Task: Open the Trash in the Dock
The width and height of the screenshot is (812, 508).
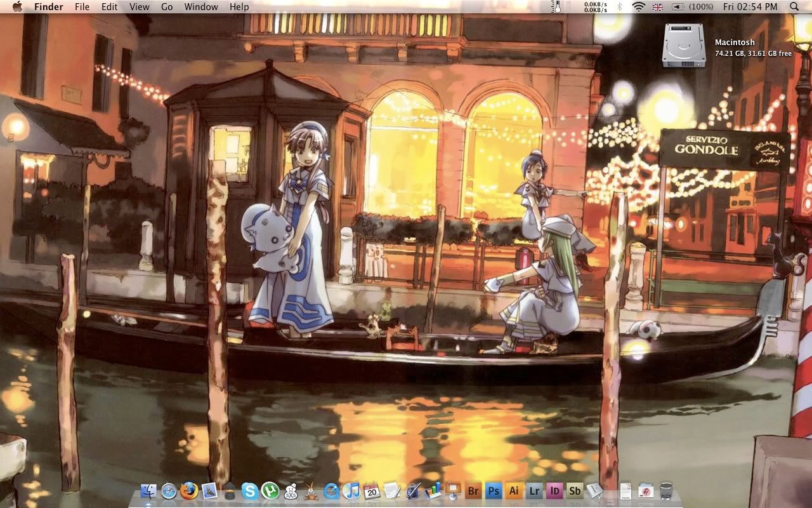Action: 666,491
